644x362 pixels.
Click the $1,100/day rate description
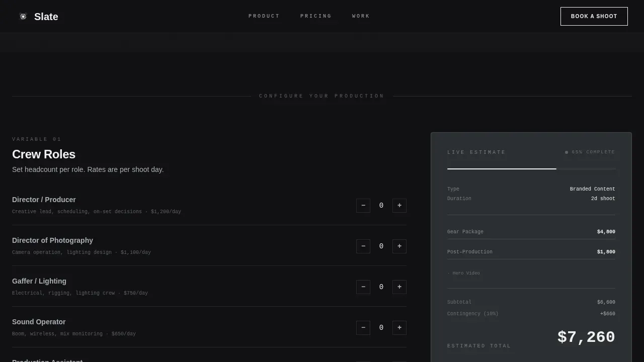point(82,252)
